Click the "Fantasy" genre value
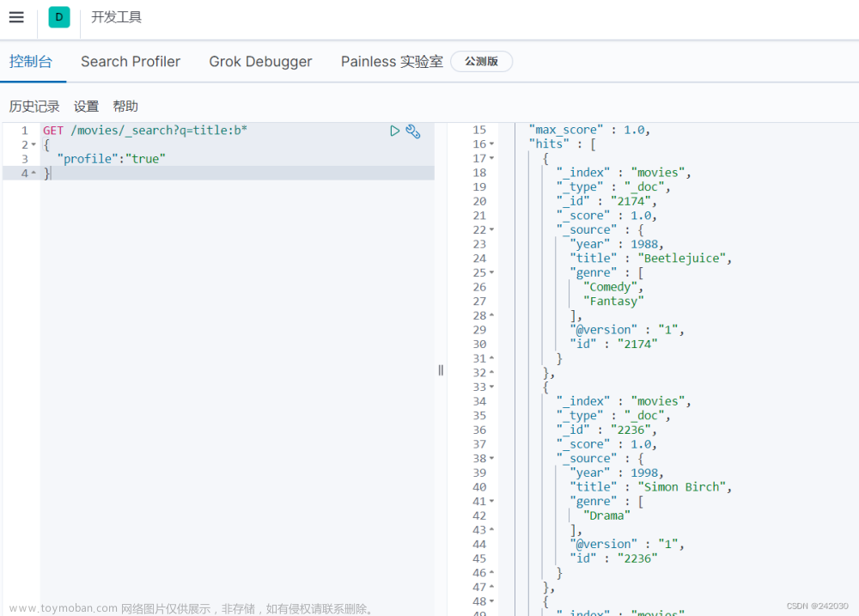This screenshot has height=616, width=859. point(613,301)
